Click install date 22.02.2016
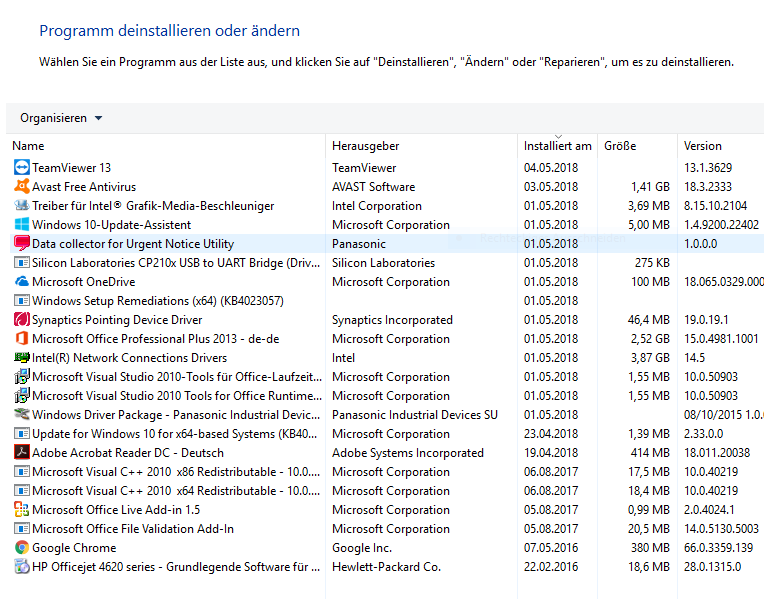 (x=551, y=567)
